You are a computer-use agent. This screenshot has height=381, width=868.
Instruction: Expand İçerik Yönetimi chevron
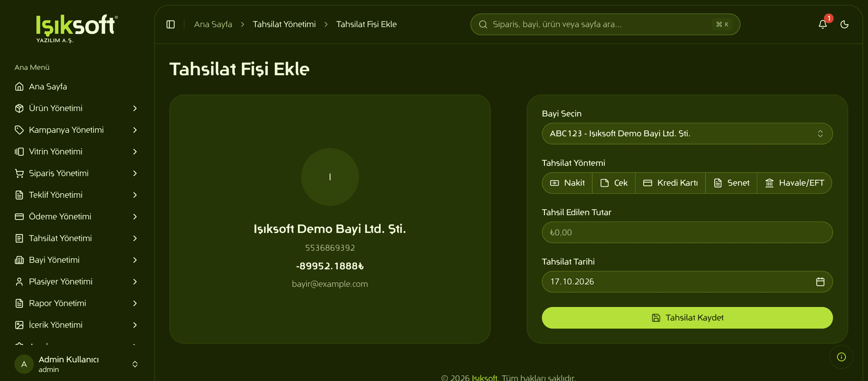click(135, 325)
